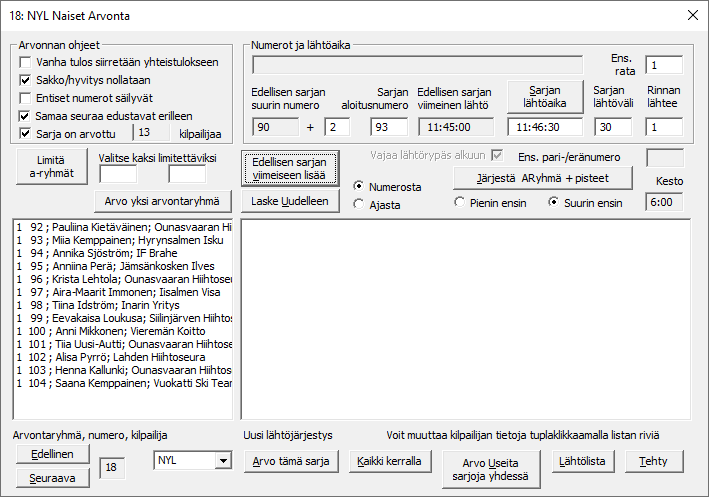This screenshot has width=709, height=497.
Task: Click the 'Sarjan lähtöaika' button
Action: (544, 96)
